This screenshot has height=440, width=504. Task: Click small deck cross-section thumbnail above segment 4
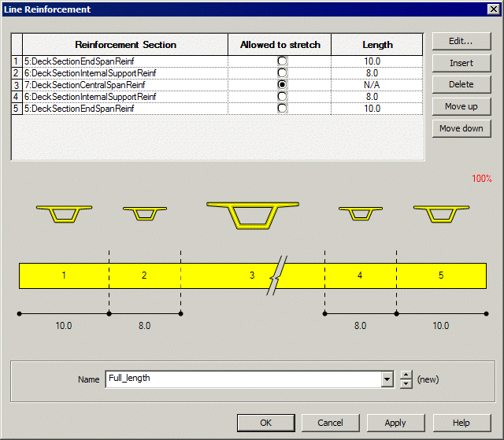pyautogui.click(x=361, y=213)
